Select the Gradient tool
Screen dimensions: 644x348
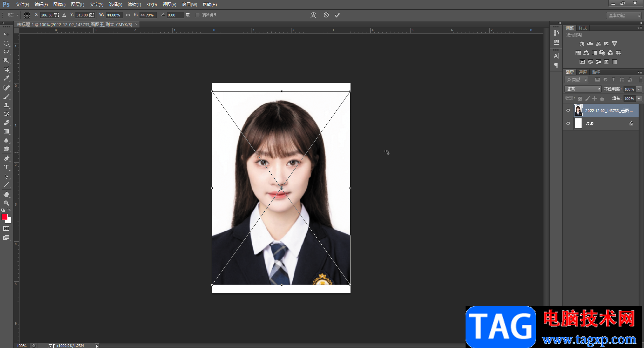tap(6, 132)
